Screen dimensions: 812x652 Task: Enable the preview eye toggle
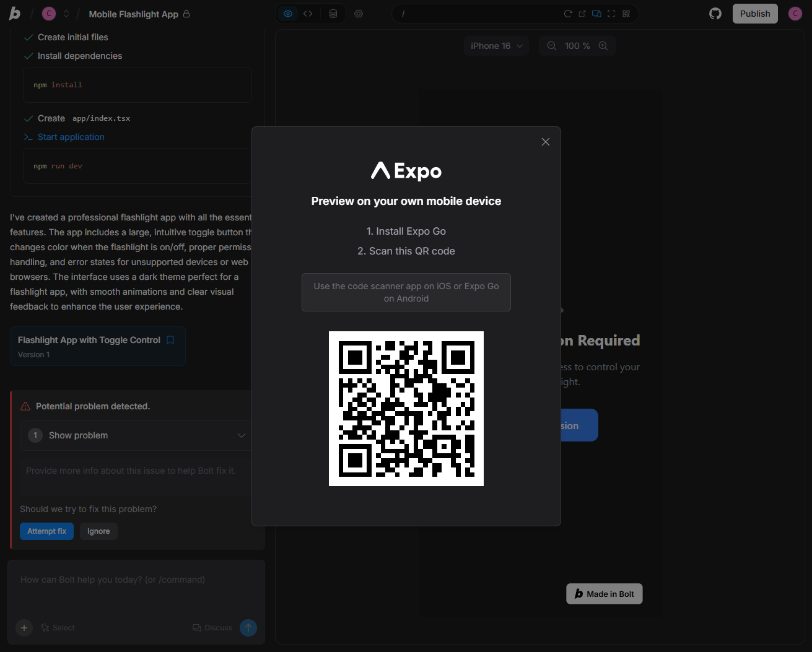[x=287, y=13]
